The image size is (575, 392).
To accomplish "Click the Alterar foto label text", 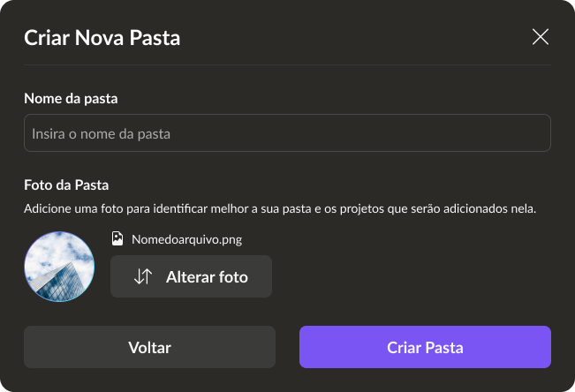I will pyautogui.click(x=207, y=276).
